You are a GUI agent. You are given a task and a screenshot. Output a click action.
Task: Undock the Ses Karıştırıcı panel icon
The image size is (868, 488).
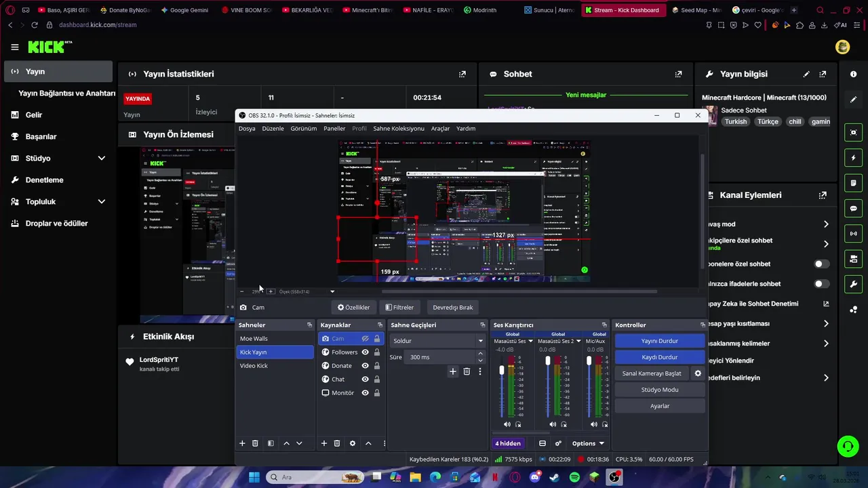tap(604, 325)
